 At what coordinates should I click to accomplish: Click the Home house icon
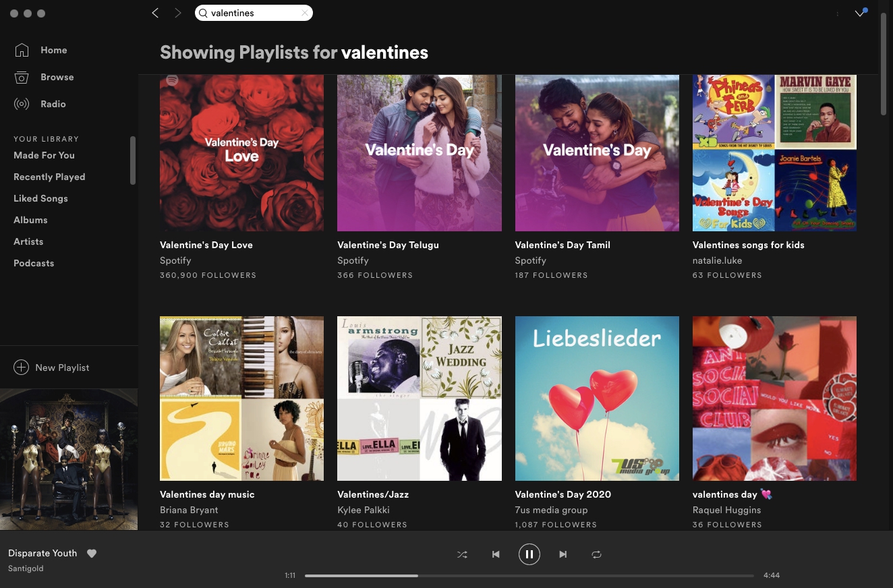(x=22, y=50)
